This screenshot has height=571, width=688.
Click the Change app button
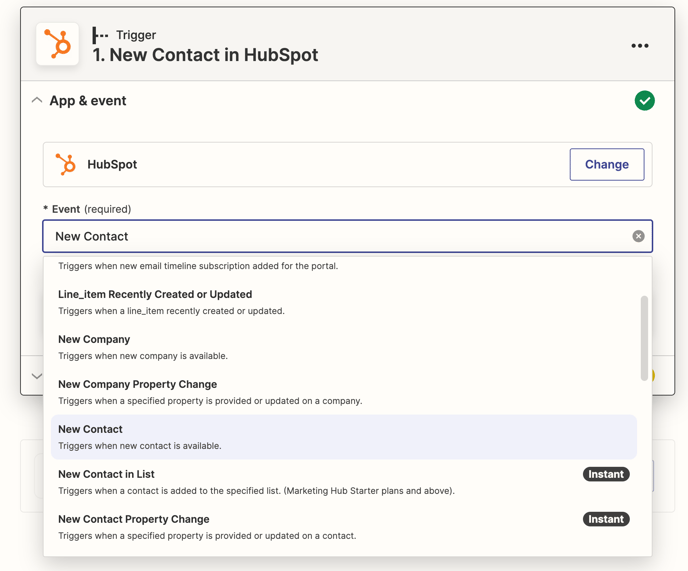tap(607, 165)
